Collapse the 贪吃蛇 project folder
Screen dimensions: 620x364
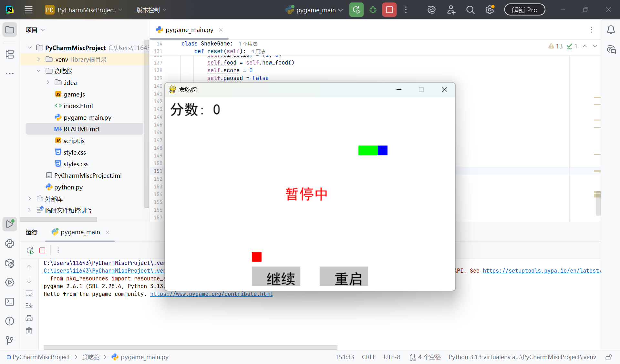point(39,71)
